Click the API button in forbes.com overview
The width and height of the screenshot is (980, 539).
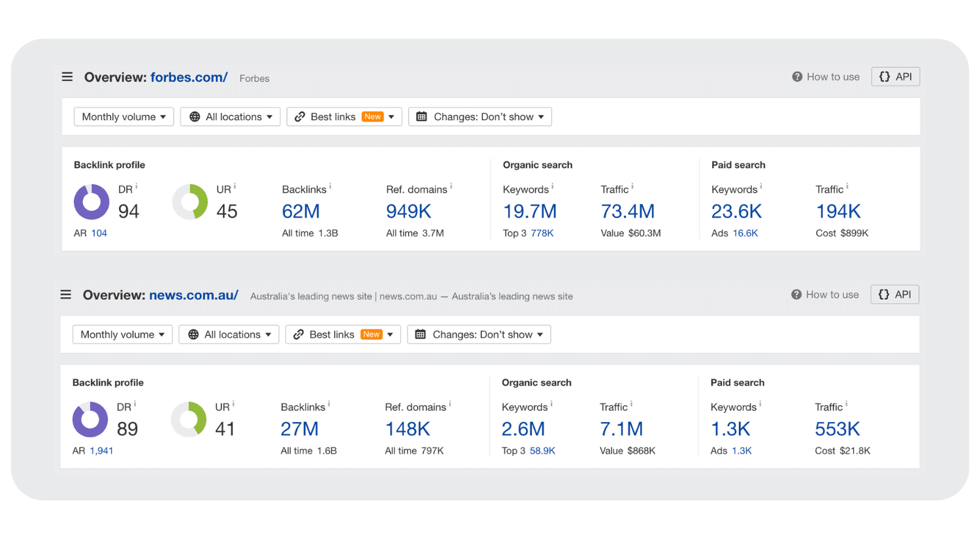coord(896,77)
